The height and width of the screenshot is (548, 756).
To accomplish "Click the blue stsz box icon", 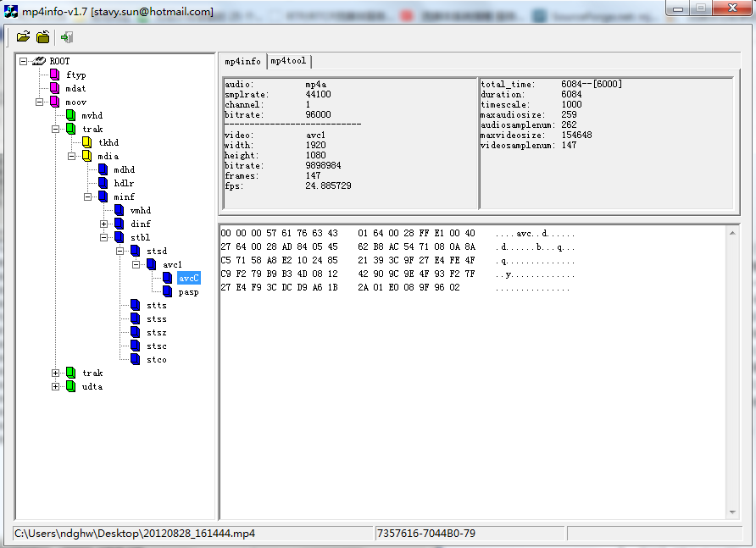I will 136,332.
